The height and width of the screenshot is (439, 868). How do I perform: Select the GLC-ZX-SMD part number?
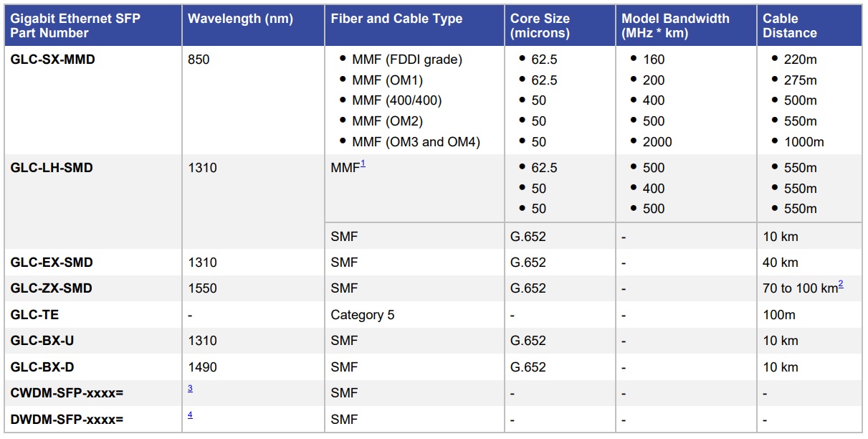click(x=52, y=288)
